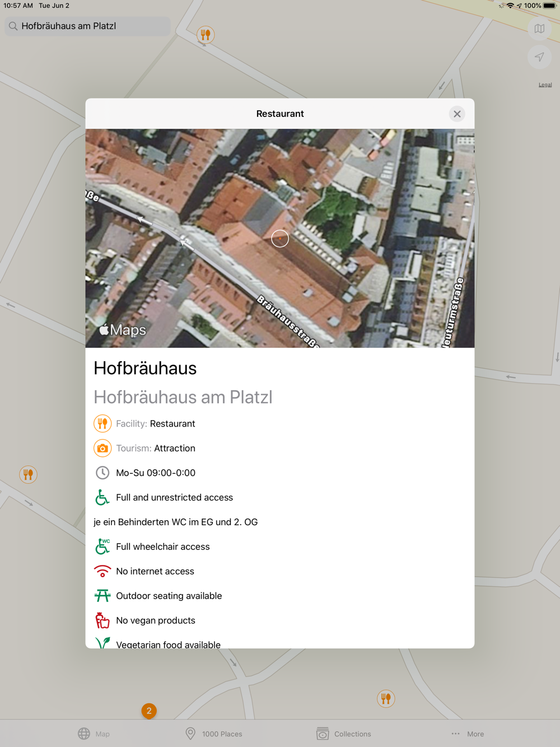Click the clock opening hours icon

pos(102,473)
